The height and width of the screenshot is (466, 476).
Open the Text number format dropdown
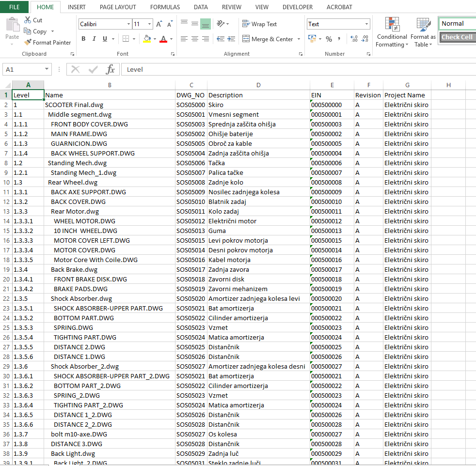[367, 24]
